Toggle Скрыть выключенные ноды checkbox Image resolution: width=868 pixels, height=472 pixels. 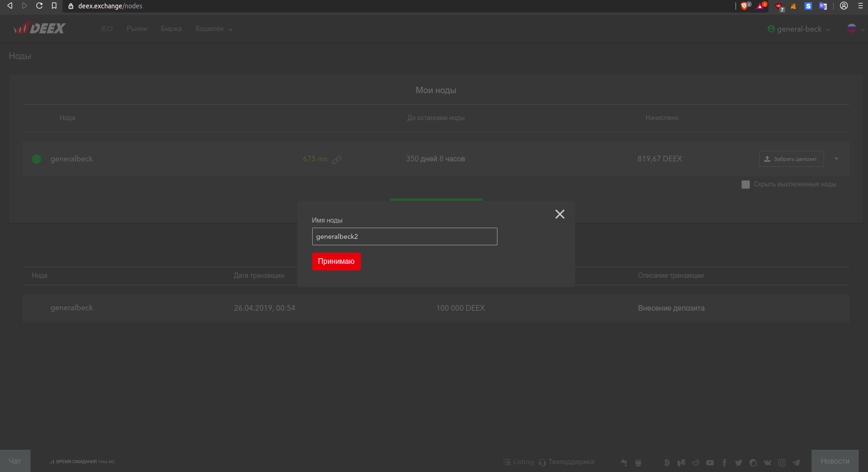tap(746, 185)
